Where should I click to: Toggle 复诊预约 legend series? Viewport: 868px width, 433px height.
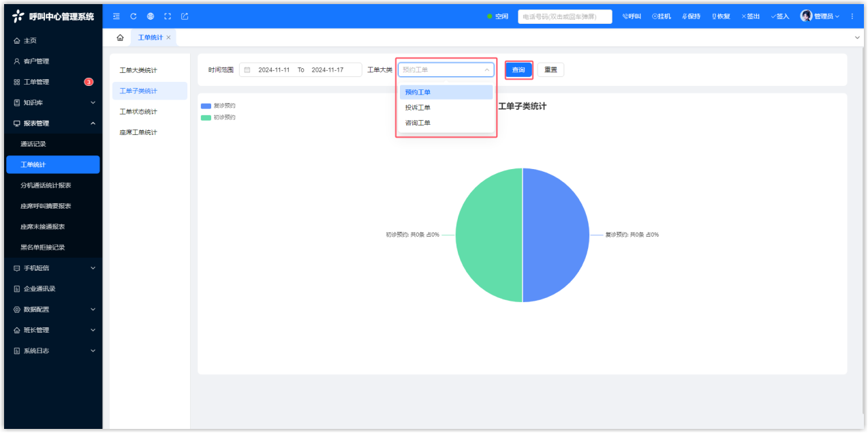tap(218, 106)
